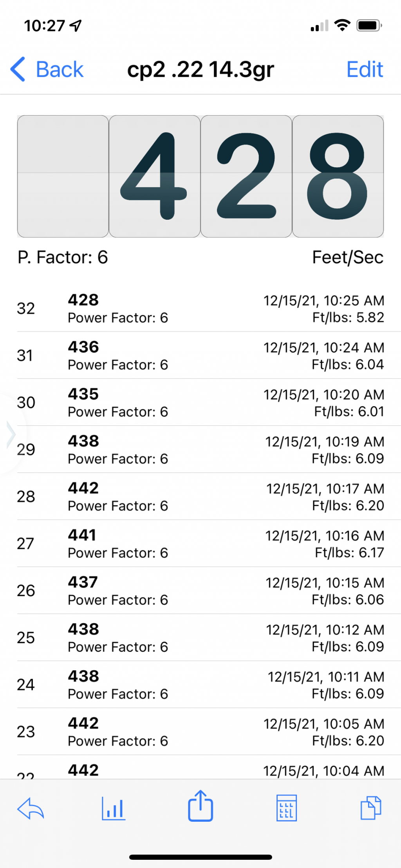Expand the side drawer chevron on left edge

11,434
